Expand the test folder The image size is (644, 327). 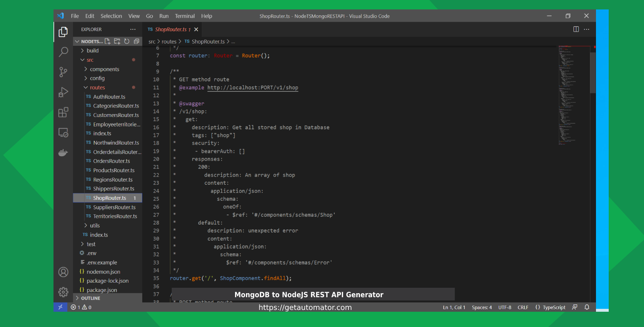coord(91,244)
